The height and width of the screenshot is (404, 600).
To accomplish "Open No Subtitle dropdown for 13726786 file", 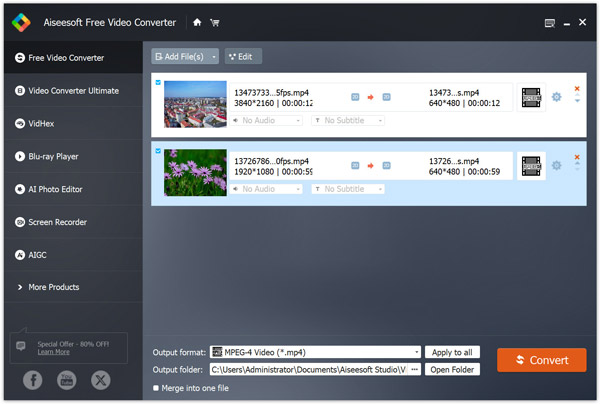I will coord(348,189).
